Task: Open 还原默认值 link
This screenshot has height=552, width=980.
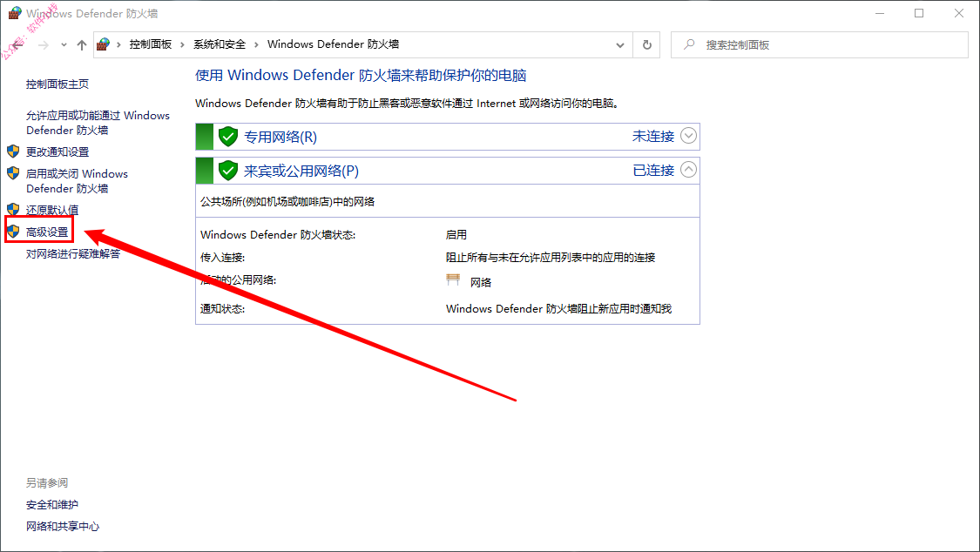Action: point(52,210)
